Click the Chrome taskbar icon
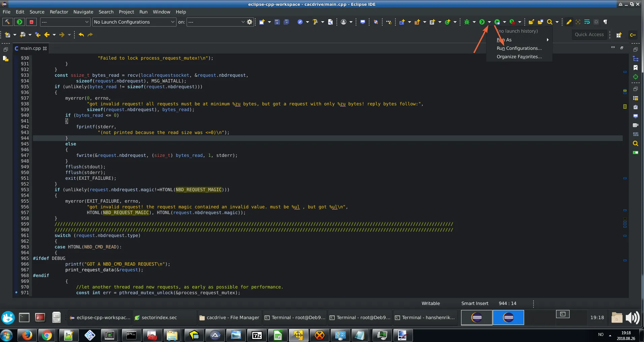The height and width of the screenshot is (342, 644). pyautogui.click(x=47, y=335)
